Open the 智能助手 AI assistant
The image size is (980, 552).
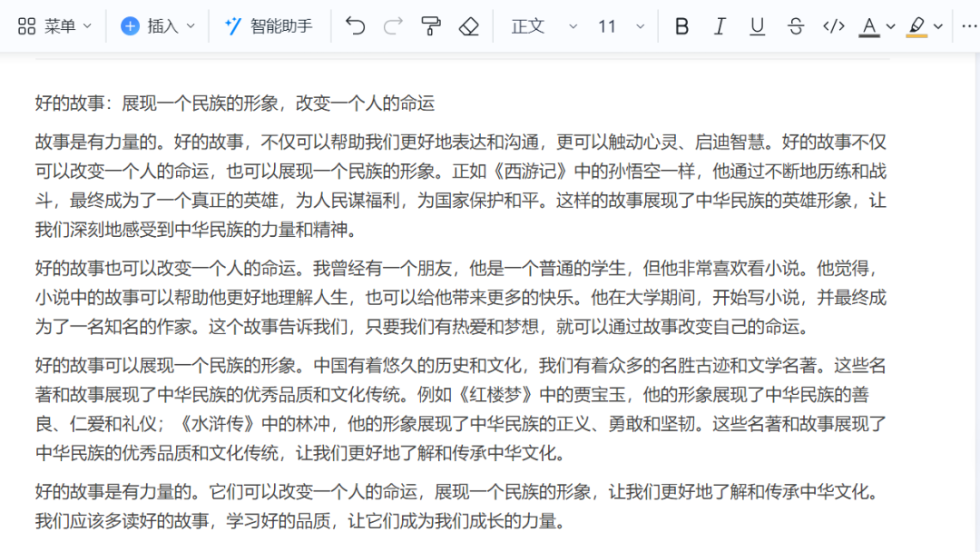[x=269, y=26]
